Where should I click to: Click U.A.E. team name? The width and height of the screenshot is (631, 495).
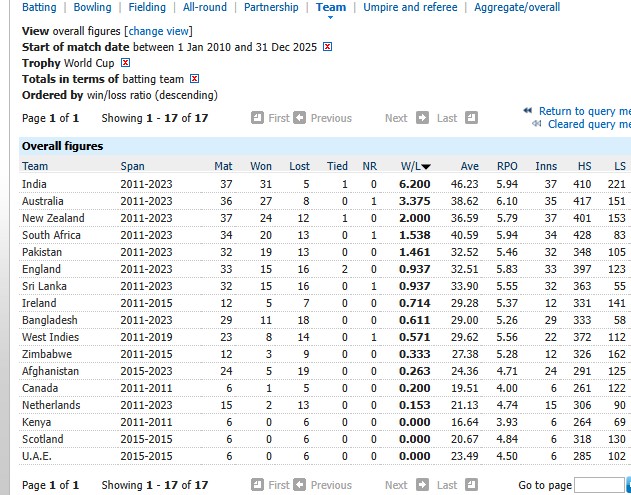(x=37, y=456)
